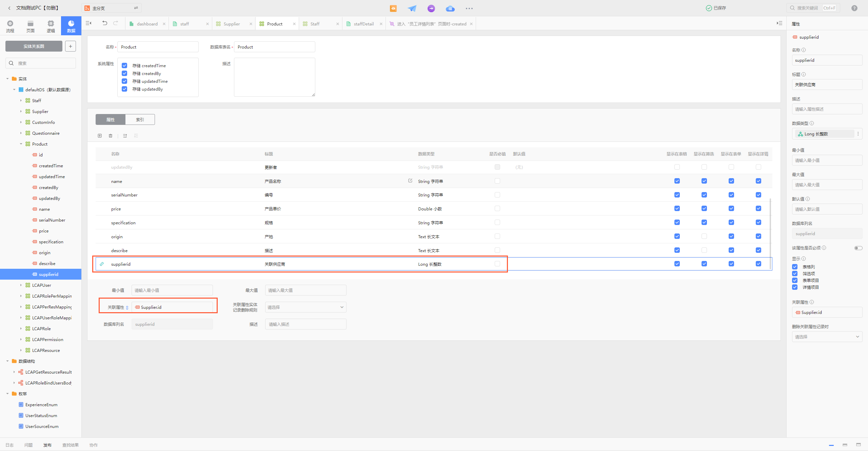The image size is (868, 451).
Task: Collapse the 数据结构 folder
Action: (7, 361)
